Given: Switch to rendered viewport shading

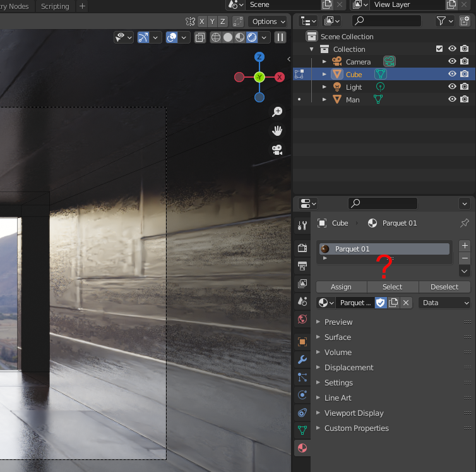Looking at the screenshot, I should [x=252, y=37].
